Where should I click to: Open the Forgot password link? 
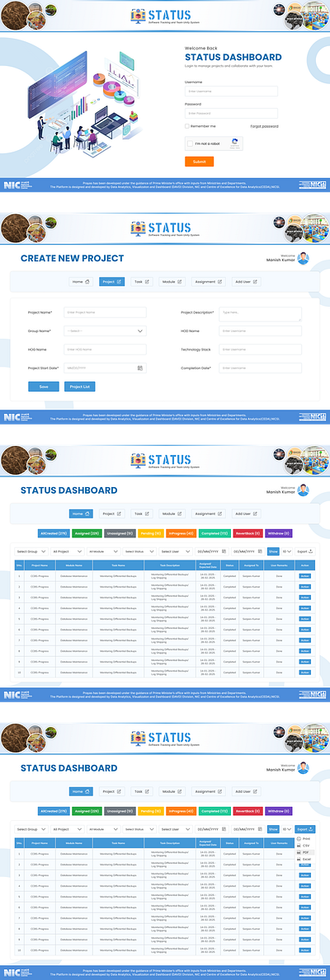click(264, 126)
